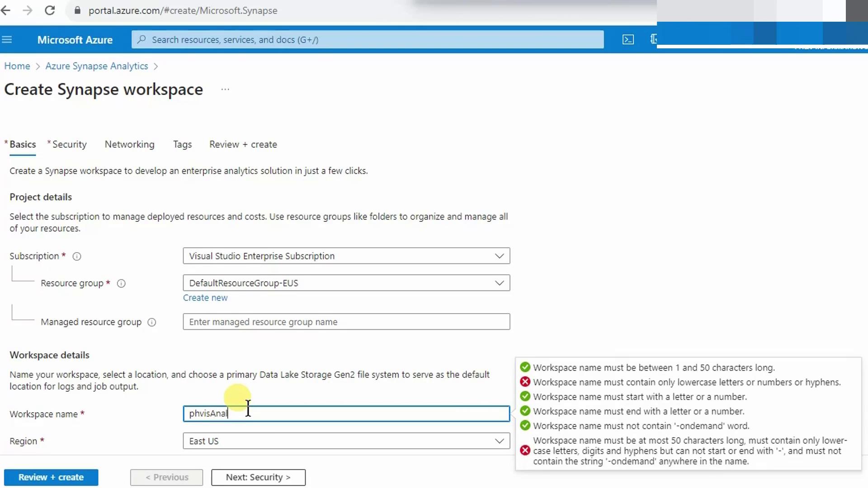
Task: Expand the Region dropdown
Action: [346, 441]
